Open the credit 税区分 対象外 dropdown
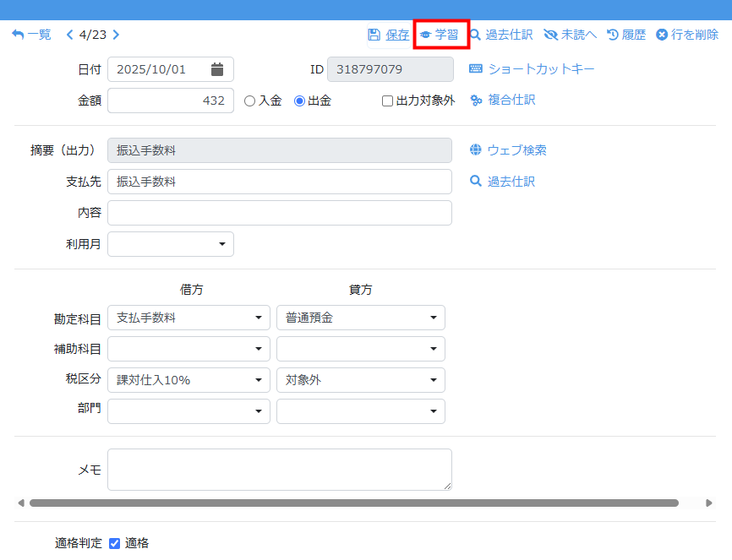The image size is (732, 560). point(360,380)
